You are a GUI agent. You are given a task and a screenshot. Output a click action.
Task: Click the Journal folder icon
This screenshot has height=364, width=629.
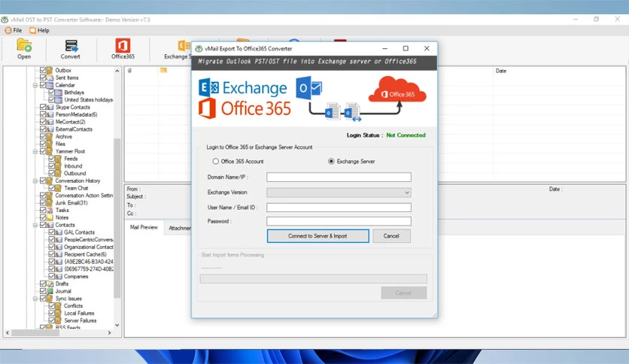click(50, 291)
